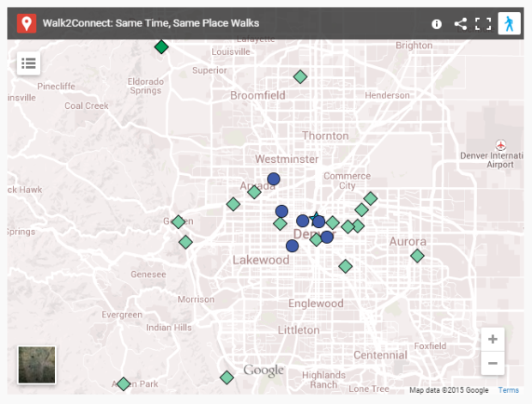Screen dimensions: 532x404
Task: Select diamond marker below Commerce City
Action: point(371,198)
